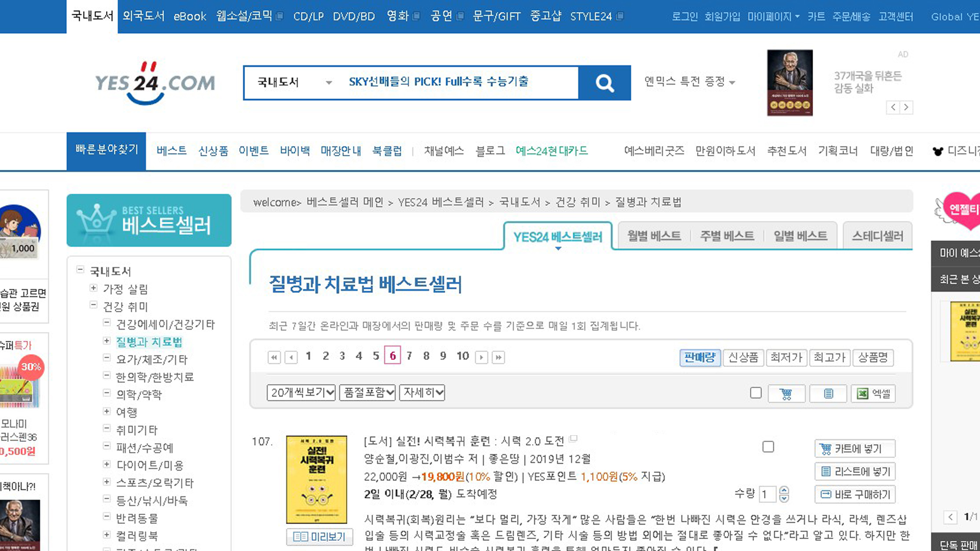The width and height of the screenshot is (980, 551).
Task: Open the 스테디셀러 tab
Action: (x=877, y=236)
